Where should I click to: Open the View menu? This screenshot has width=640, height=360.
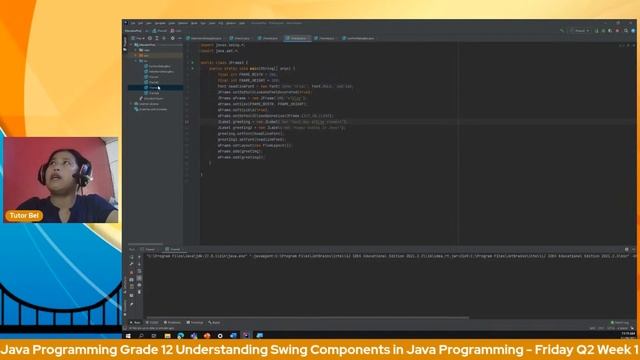149,23
